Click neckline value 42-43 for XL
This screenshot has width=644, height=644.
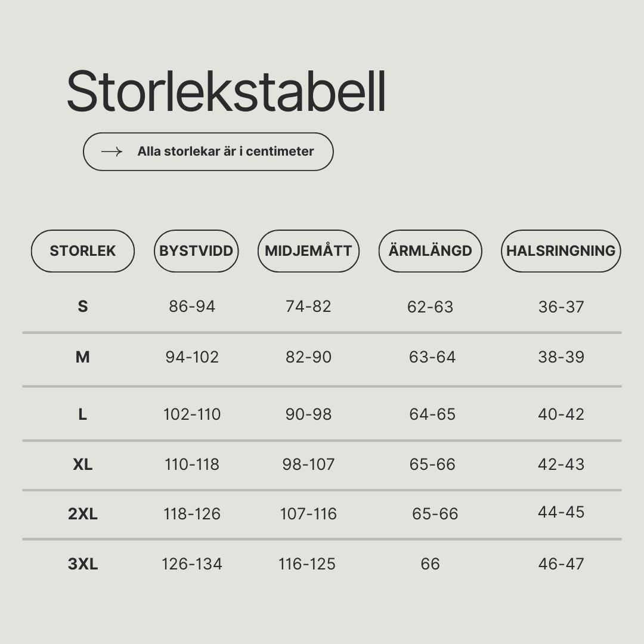pos(561,464)
